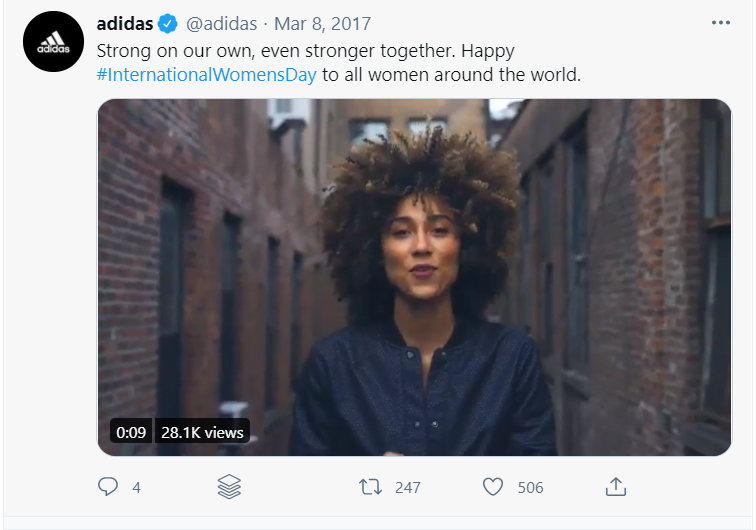Image resolution: width=756 pixels, height=530 pixels.
Task: Open the adidas profile avatar
Action: click(54, 41)
